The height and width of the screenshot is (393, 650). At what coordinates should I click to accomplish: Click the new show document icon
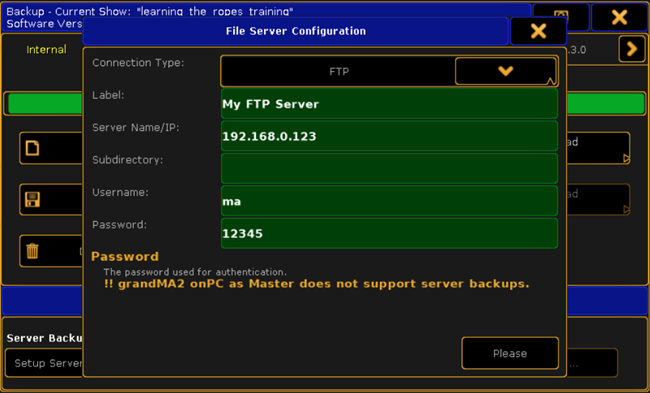pos(32,148)
